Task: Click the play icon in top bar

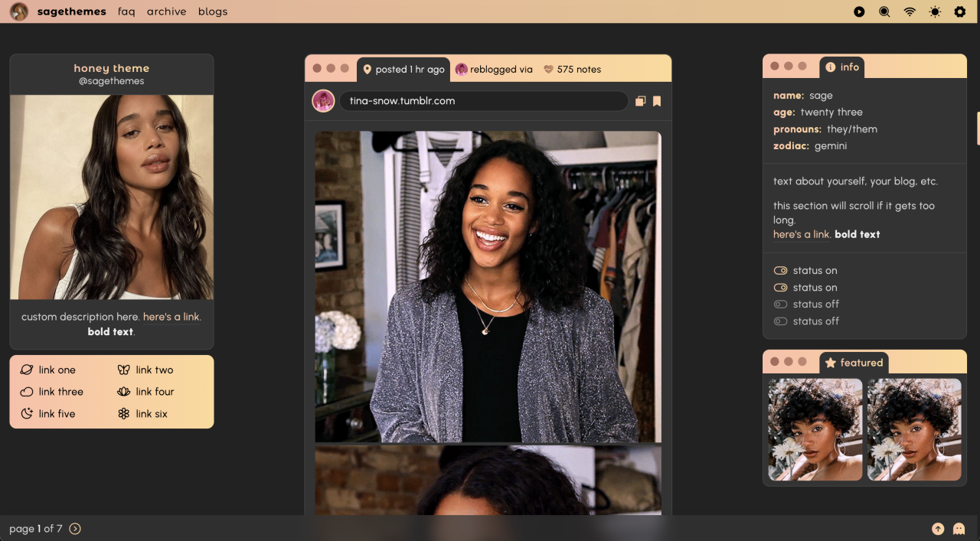Action: click(x=859, y=12)
